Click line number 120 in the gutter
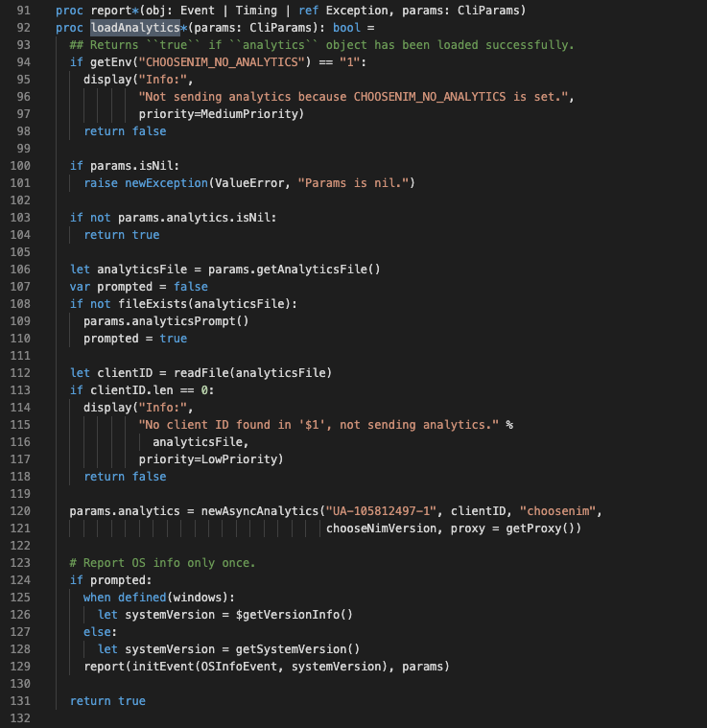This screenshot has width=707, height=728. tap(20, 511)
